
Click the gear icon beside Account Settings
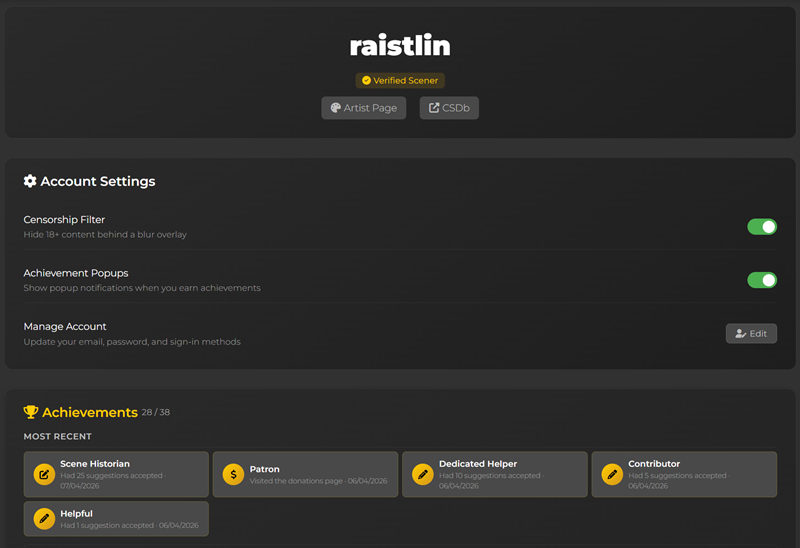[x=30, y=181]
